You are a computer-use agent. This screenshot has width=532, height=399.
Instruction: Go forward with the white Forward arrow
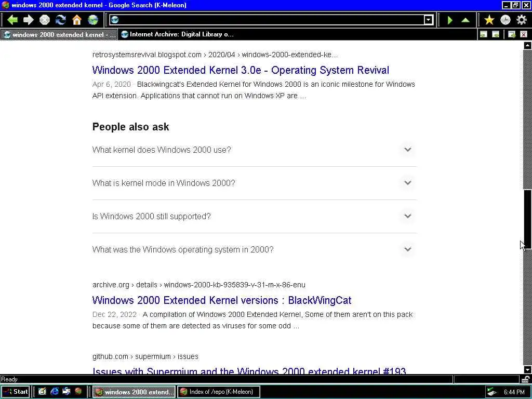pos(29,20)
